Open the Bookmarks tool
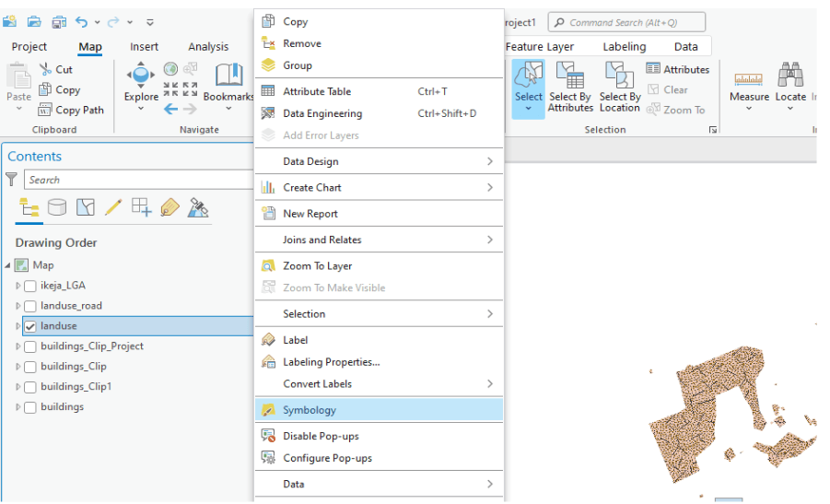Viewport: 830px width, 504px height. (228, 79)
